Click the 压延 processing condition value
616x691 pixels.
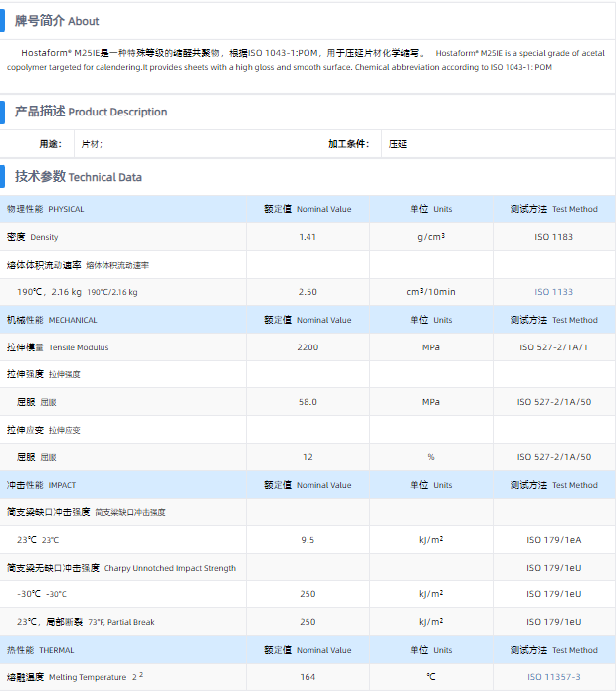(x=398, y=144)
